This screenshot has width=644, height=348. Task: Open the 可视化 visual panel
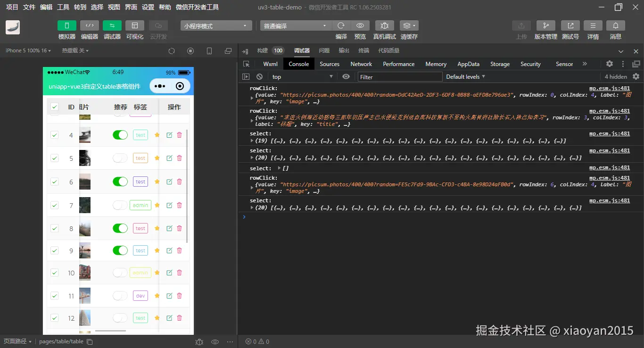(135, 25)
